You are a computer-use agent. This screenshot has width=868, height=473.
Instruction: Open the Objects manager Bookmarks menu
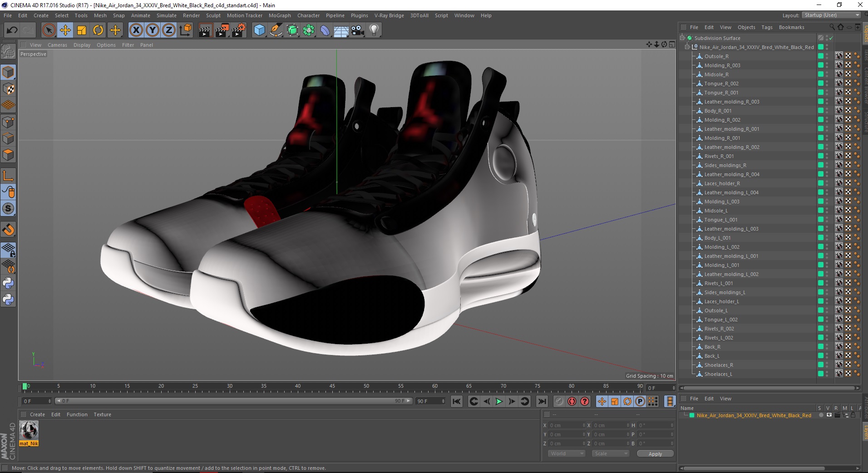point(791,27)
